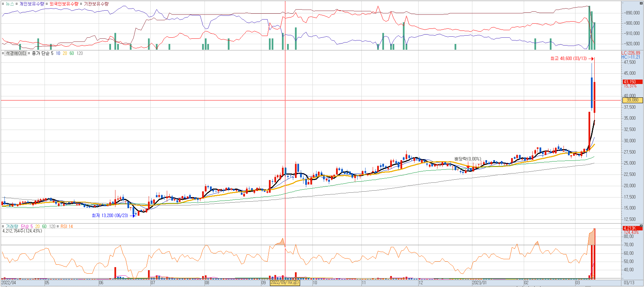
Task: Select the 거래량 volume indicator label
Action: [x=12, y=227]
